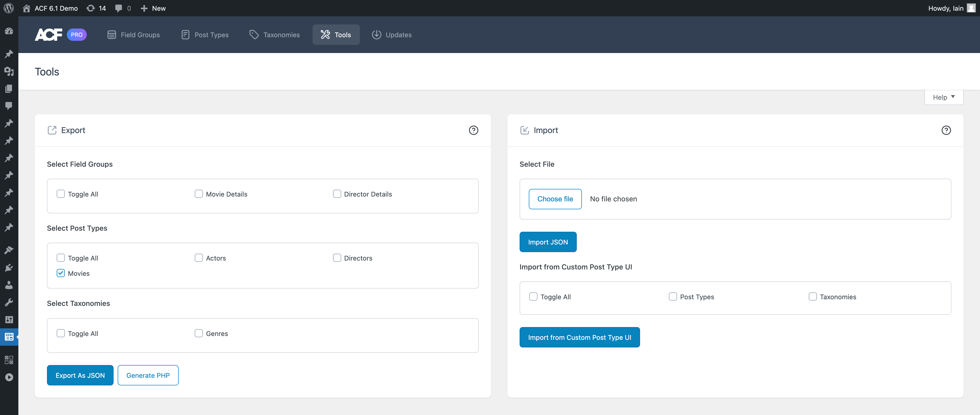This screenshot has height=415, width=980.
Task: Check the Genres taxonomy
Action: coord(199,333)
